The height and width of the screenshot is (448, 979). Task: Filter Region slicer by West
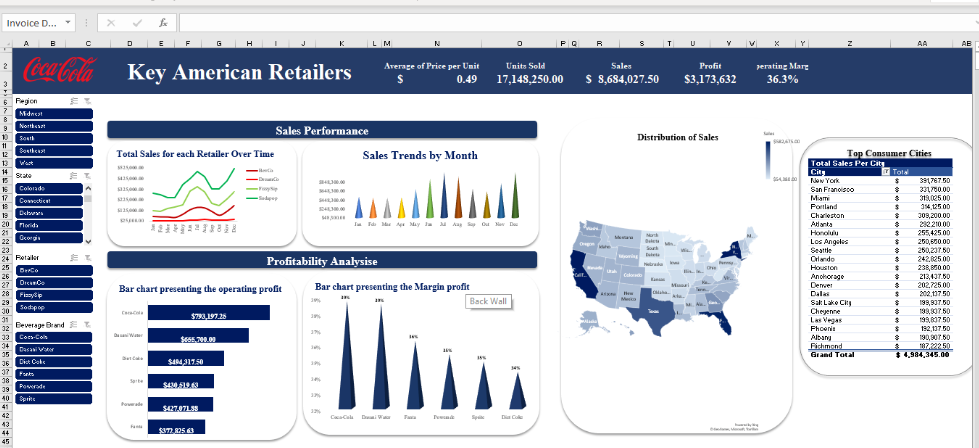[x=54, y=163]
